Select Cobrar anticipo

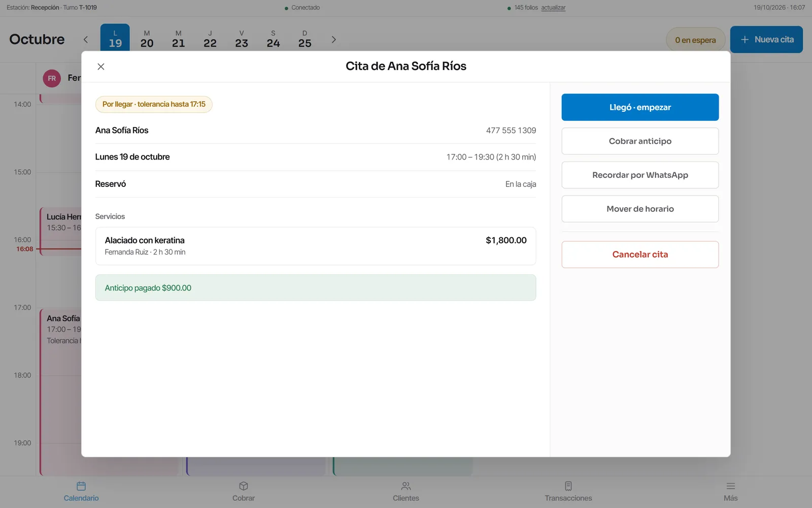[640, 141]
